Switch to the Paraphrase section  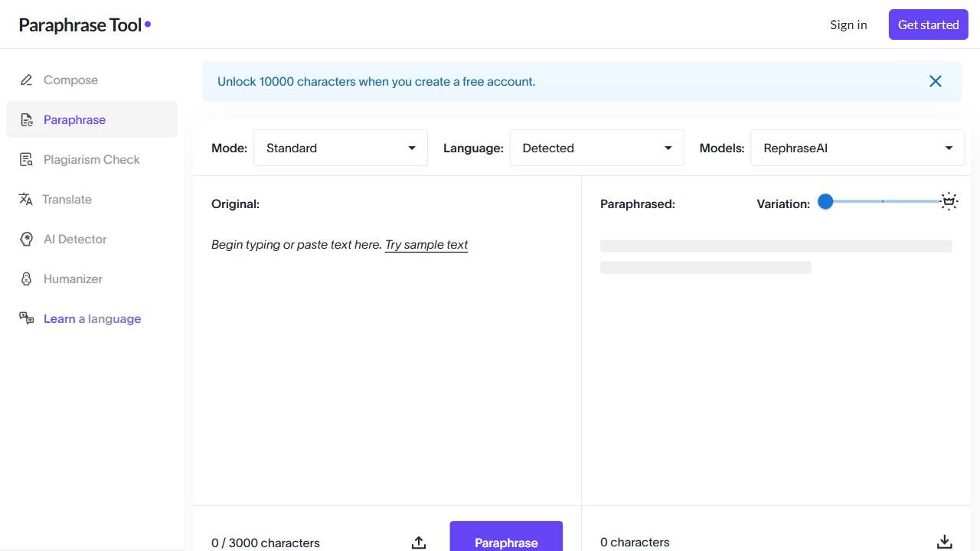[x=74, y=119]
